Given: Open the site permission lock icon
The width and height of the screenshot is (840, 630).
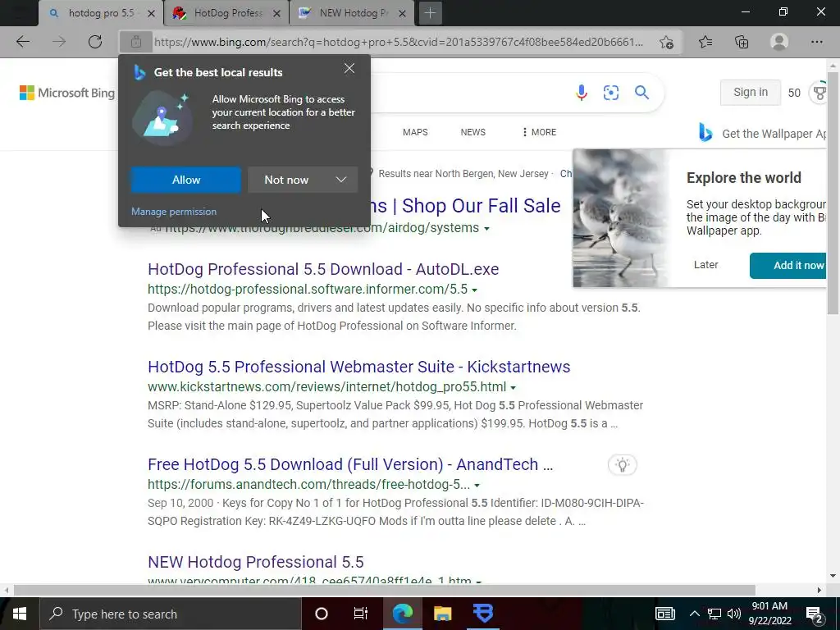Looking at the screenshot, I should point(136,42).
